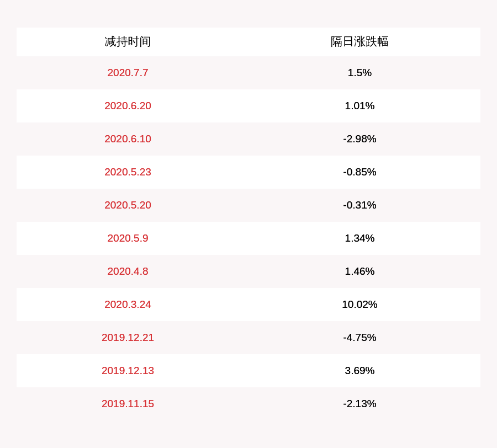
Task: Select the date 2020.7.7
Action: [x=128, y=73]
